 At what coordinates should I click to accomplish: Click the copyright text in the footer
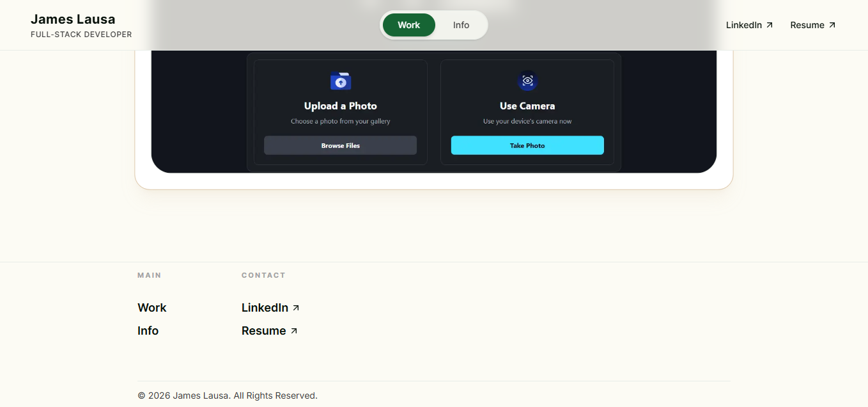coord(228,395)
